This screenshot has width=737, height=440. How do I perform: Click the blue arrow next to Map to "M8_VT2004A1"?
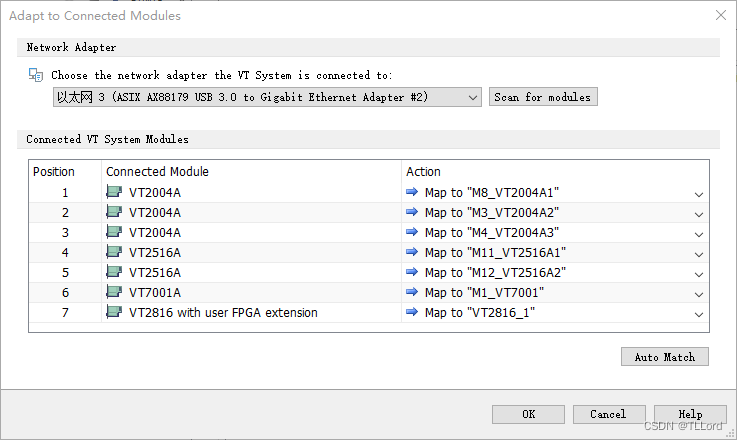[x=412, y=192]
